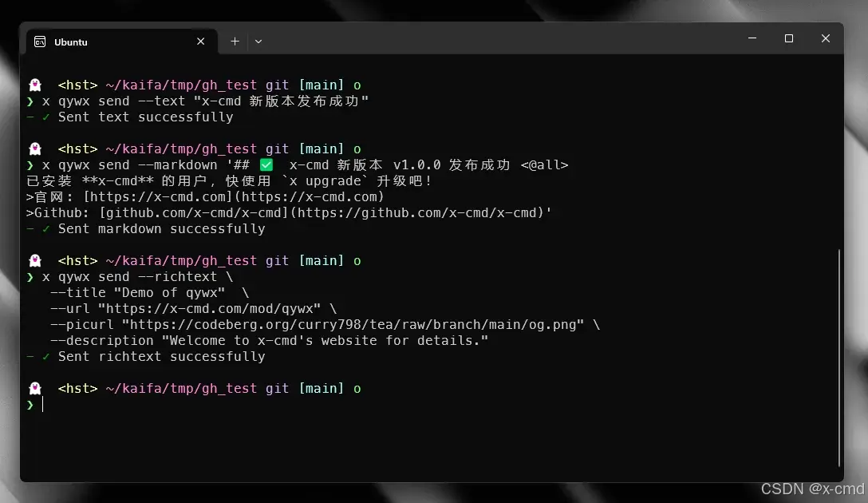Click the terminal vertical scrollbar
The width and height of the screenshot is (868, 503).
click(x=839, y=358)
